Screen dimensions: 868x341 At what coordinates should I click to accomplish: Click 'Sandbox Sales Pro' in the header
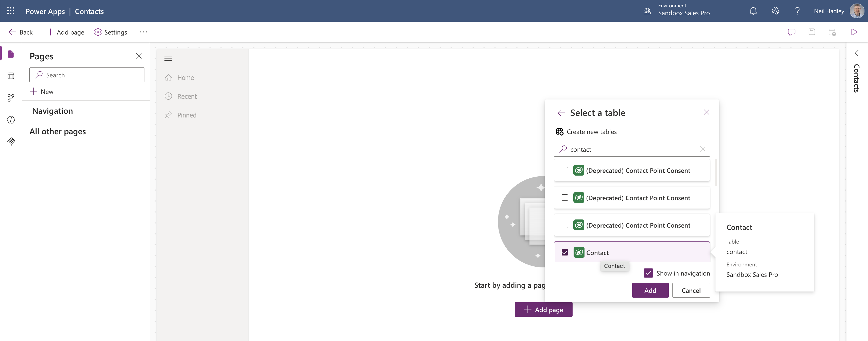pos(684,13)
